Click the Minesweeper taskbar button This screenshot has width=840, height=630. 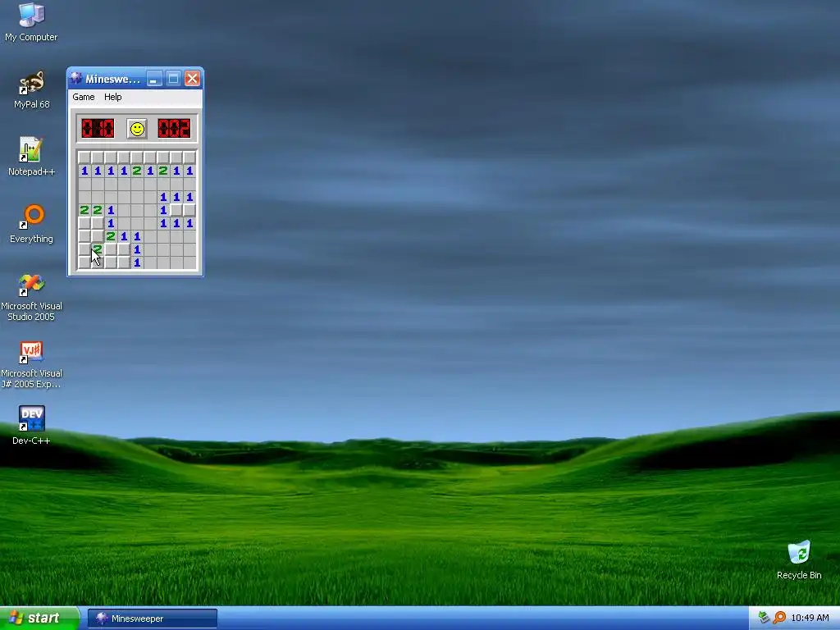tap(152, 619)
